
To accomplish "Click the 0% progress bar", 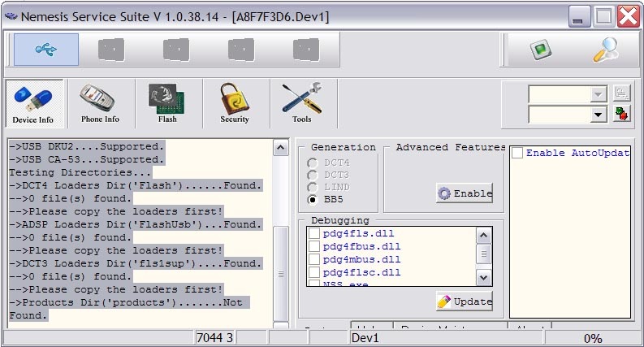I will coord(593,338).
